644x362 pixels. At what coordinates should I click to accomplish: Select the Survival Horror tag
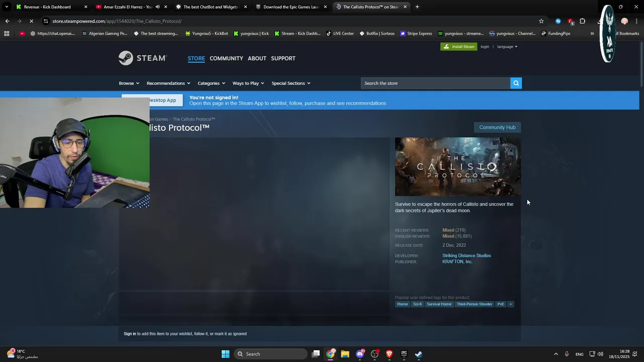(x=439, y=304)
